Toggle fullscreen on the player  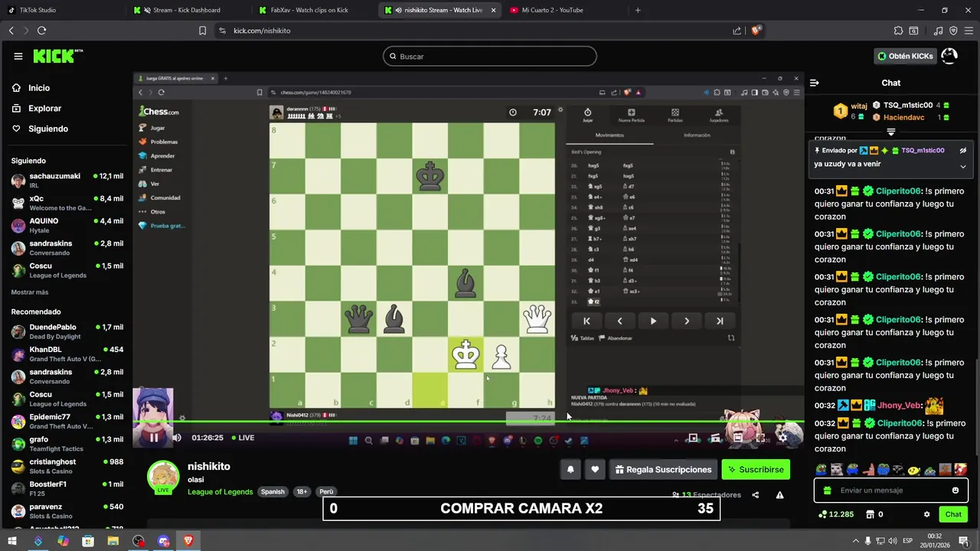click(761, 438)
